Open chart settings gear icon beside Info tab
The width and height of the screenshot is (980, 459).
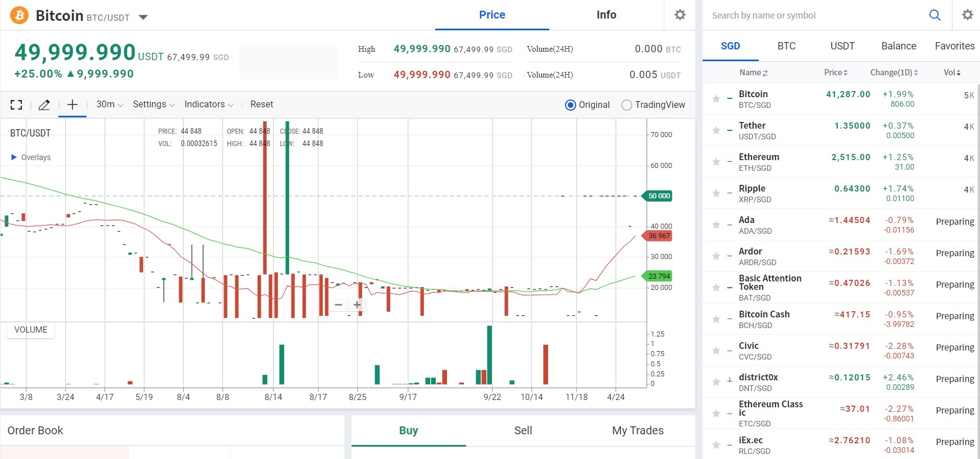tap(680, 15)
